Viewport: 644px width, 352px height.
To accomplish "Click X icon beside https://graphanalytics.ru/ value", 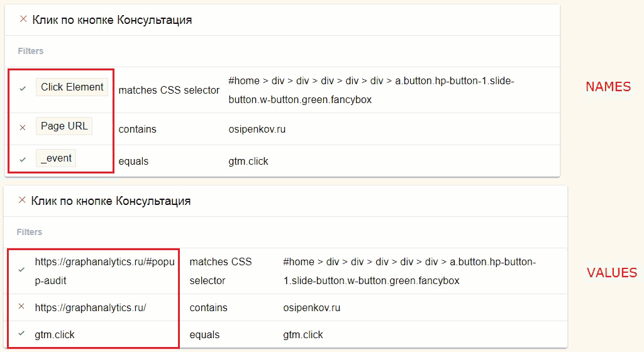I will [x=22, y=306].
